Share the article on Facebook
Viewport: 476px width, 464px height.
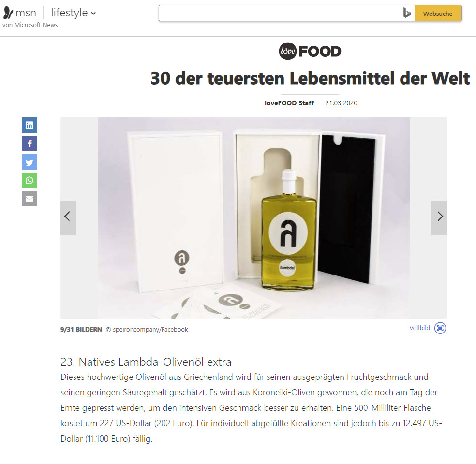(30, 144)
